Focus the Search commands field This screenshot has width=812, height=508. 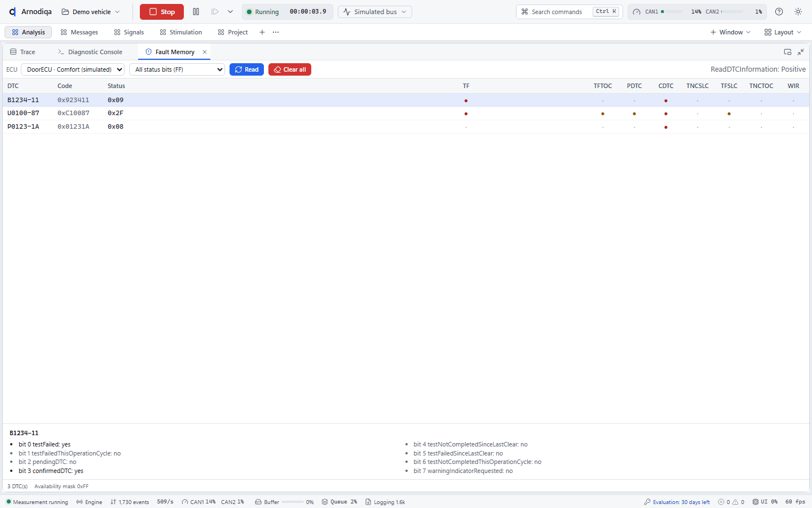pos(570,12)
